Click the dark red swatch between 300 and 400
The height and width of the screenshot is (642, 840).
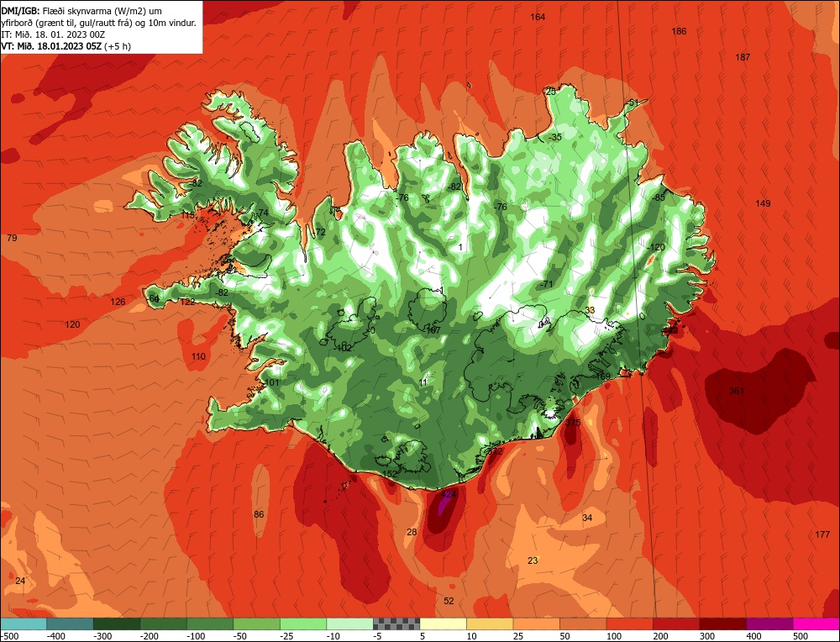click(x=722, y=624)
